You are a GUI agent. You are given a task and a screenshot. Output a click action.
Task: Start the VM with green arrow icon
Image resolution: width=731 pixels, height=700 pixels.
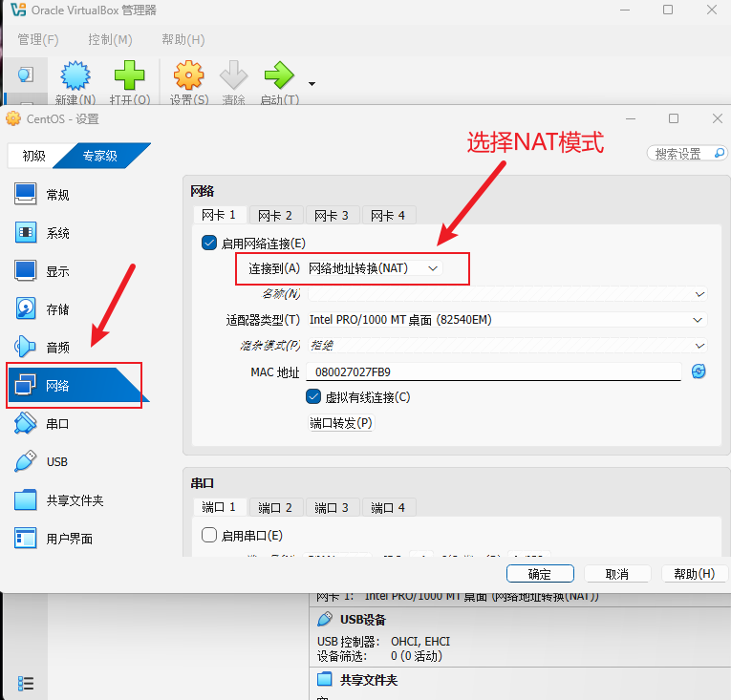click(x=279, y=75)
